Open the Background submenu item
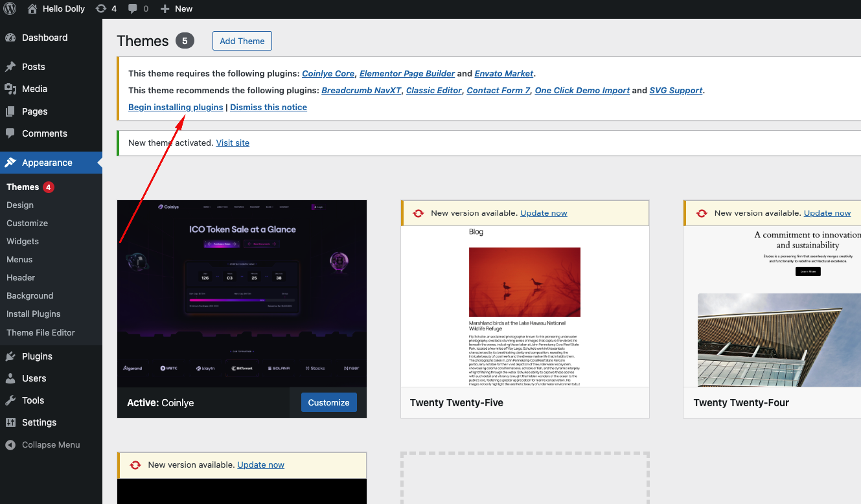 pos(30,295)
